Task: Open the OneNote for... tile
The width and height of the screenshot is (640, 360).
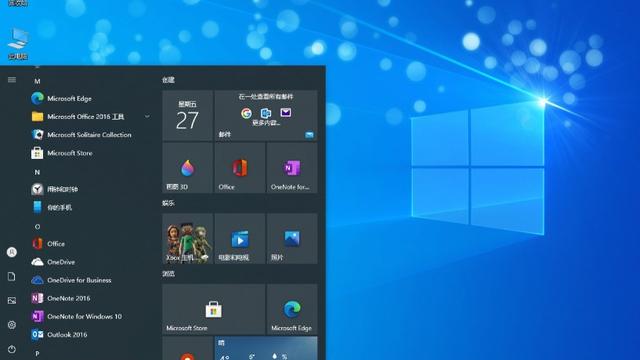Action: pyautogui.click(x=292, y=168)
